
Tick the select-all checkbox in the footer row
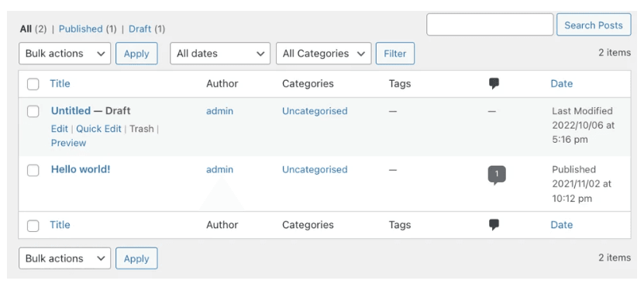pos(33,225)
